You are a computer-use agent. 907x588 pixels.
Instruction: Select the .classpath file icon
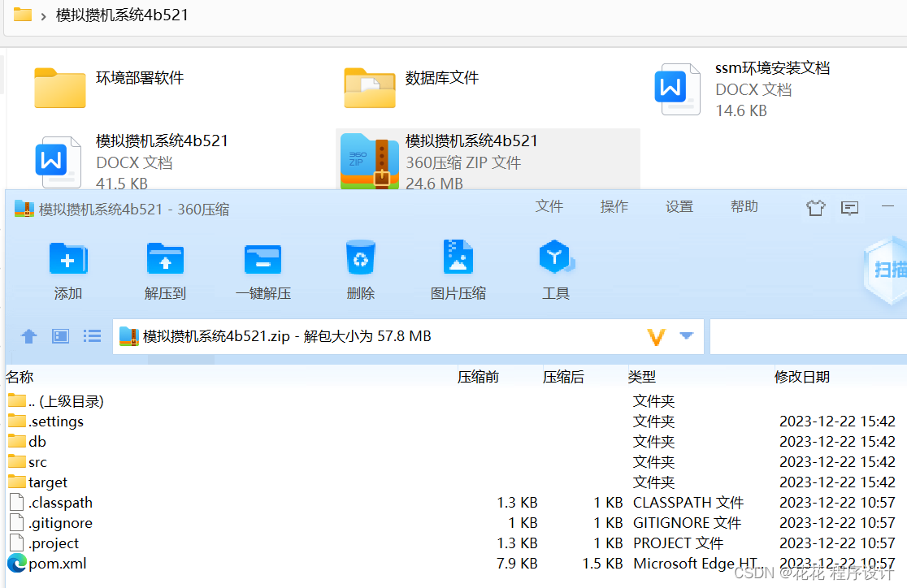tap(17, 502)
